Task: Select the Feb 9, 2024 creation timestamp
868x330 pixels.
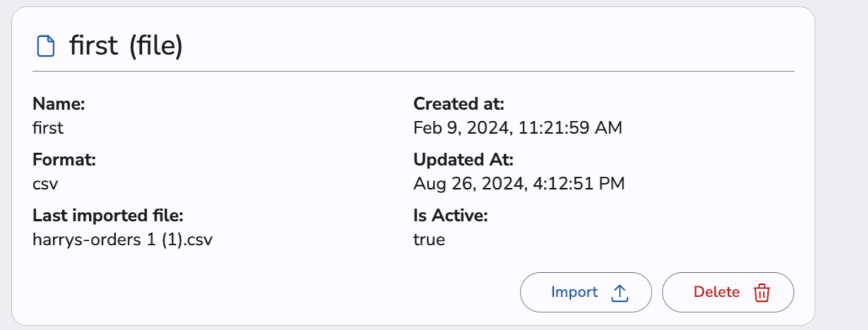Action: click(x=518, y=128)
